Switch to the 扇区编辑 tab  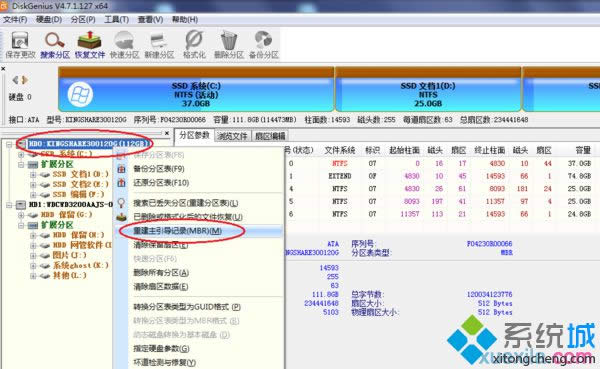[270, 136]
